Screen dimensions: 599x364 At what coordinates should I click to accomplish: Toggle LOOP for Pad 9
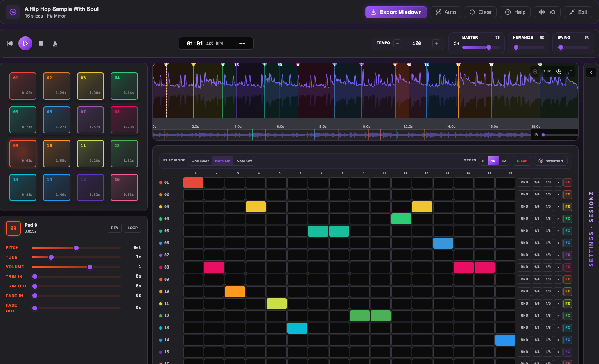click(x=133, y=228)
